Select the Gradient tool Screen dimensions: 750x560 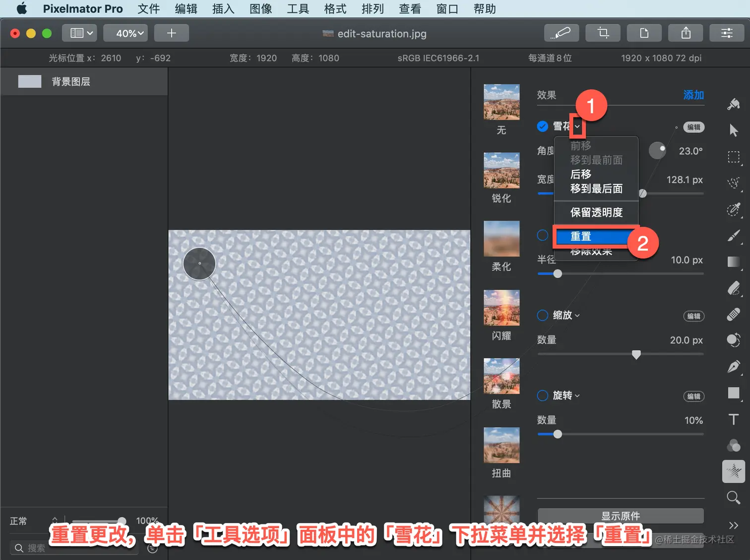click(734, 262)
